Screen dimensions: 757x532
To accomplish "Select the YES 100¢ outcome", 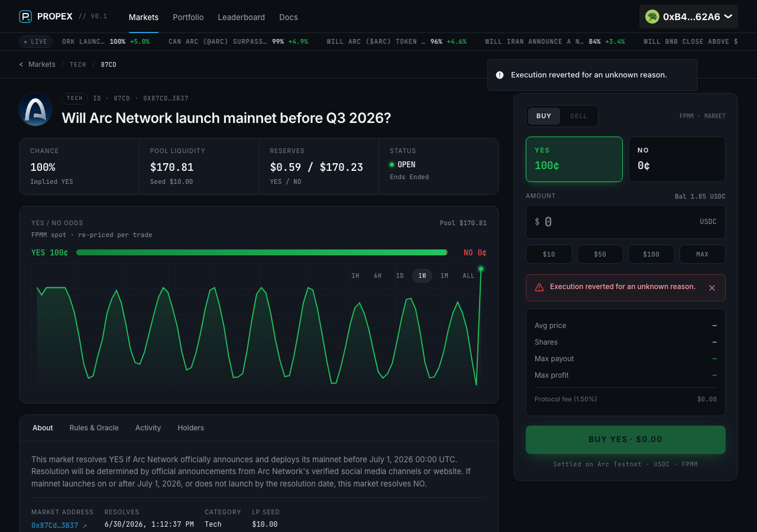I will (574, 159).
